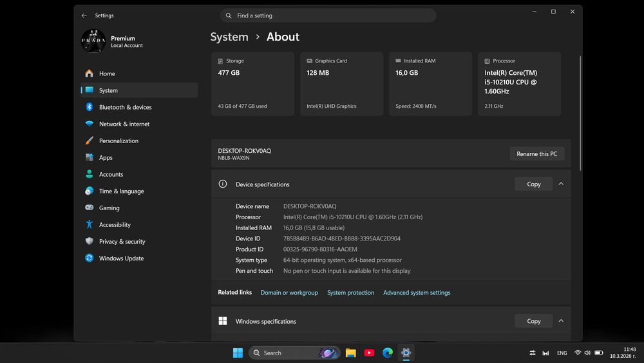The height and width of the screenshot is (363, 644).
Task: Click the Device specifications info icon
Action: point(223,184)
